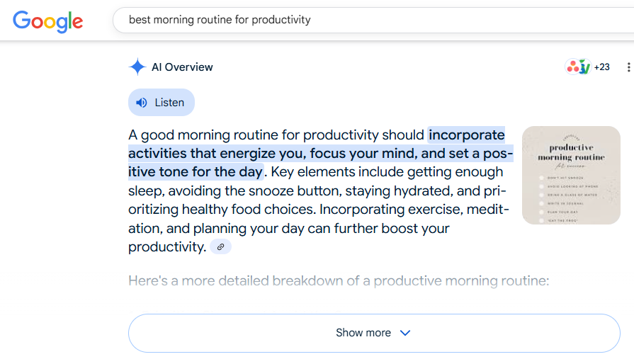Open the +23 sources count
This screenshot has width=634, height=364.
[x=601, y=67]
